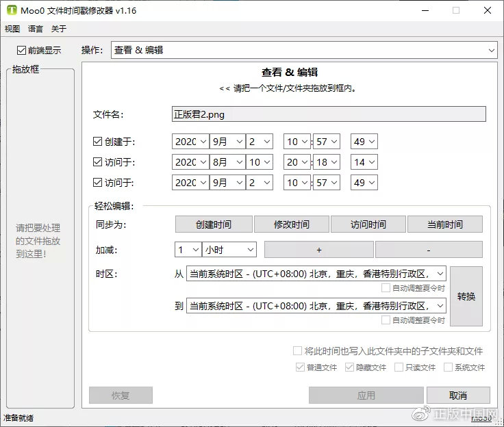Open the 关于 menu
The image size is (504, 427).
[x=59, y=29]
